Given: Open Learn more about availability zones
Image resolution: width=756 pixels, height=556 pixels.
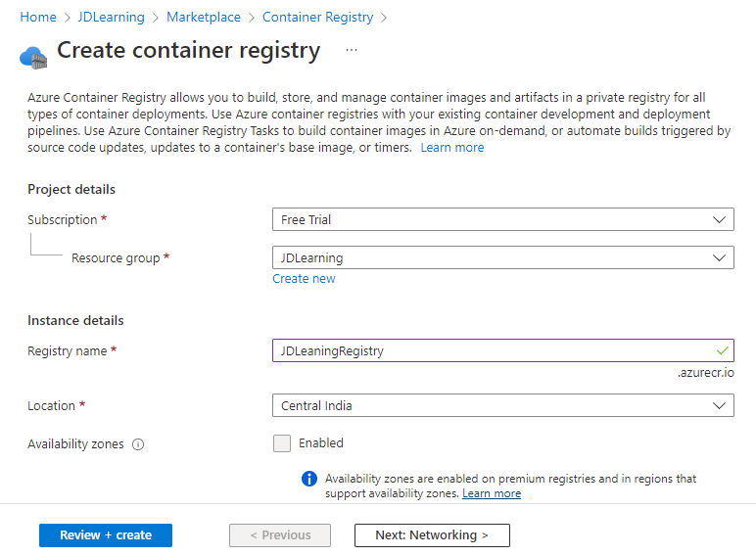Looking at the screenshot, I should coord(492,494).
